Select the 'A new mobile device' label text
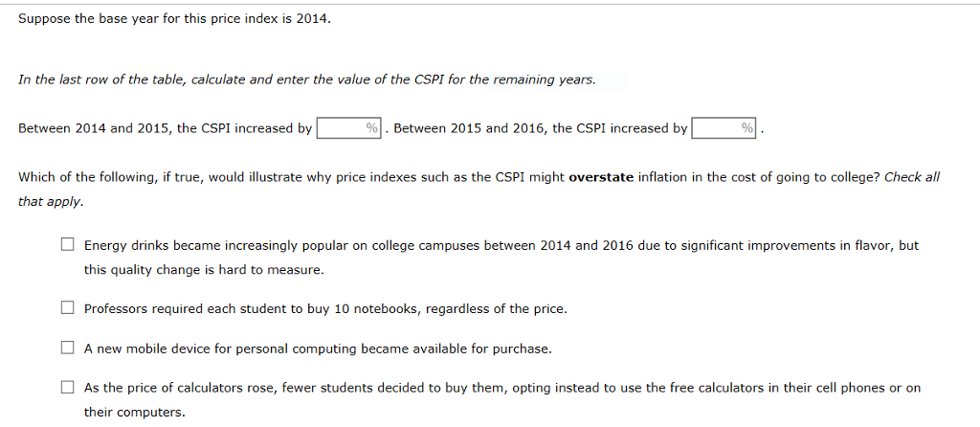 [x=318, y=348]
